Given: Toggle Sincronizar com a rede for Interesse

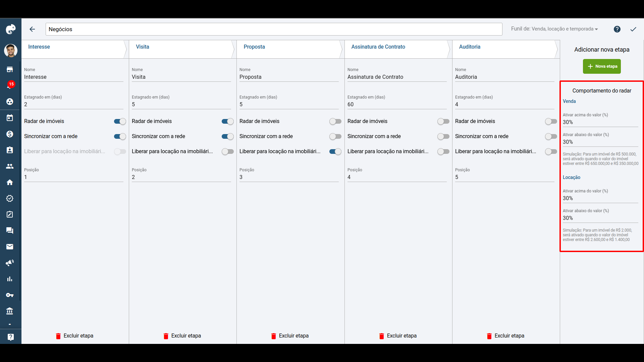Looking at the screenshot, I should 120,136.
